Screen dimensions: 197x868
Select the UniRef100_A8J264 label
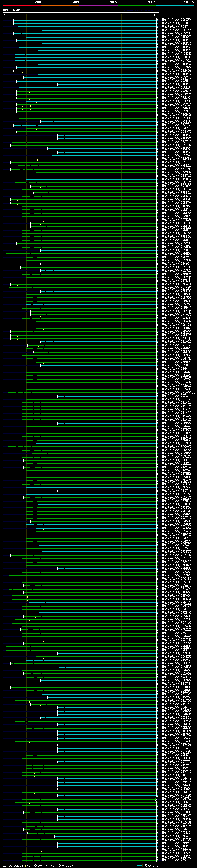coord(177,98)
